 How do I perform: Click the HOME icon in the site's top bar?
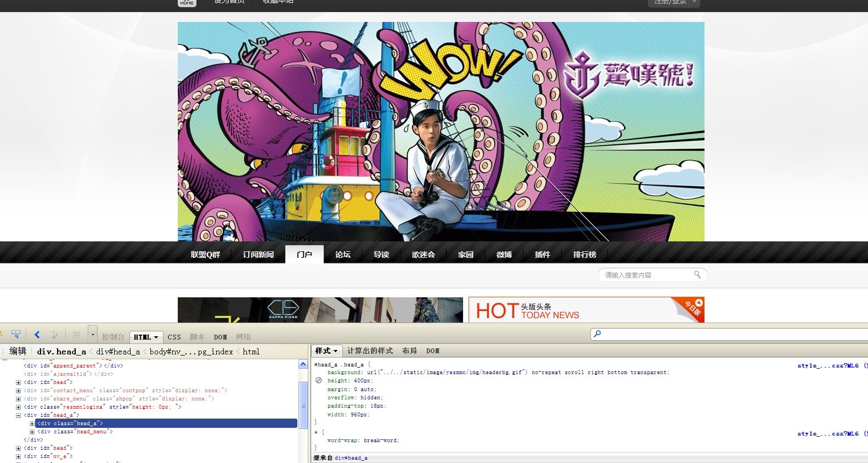(187, 3)
